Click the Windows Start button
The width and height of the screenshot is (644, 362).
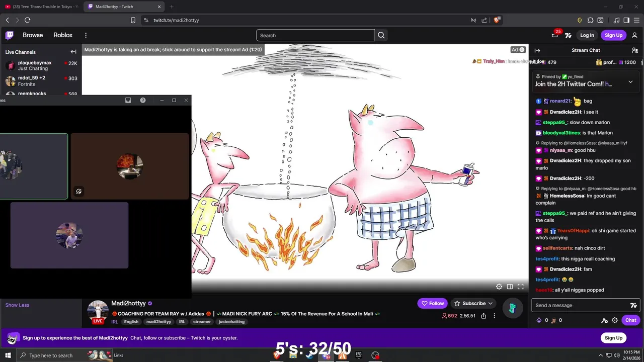[x=8, y=355]
